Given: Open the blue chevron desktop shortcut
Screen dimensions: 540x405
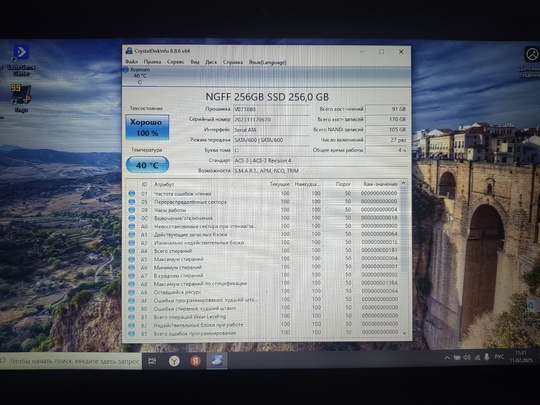Looking at the screenshot, I should (x=21, y=60).
